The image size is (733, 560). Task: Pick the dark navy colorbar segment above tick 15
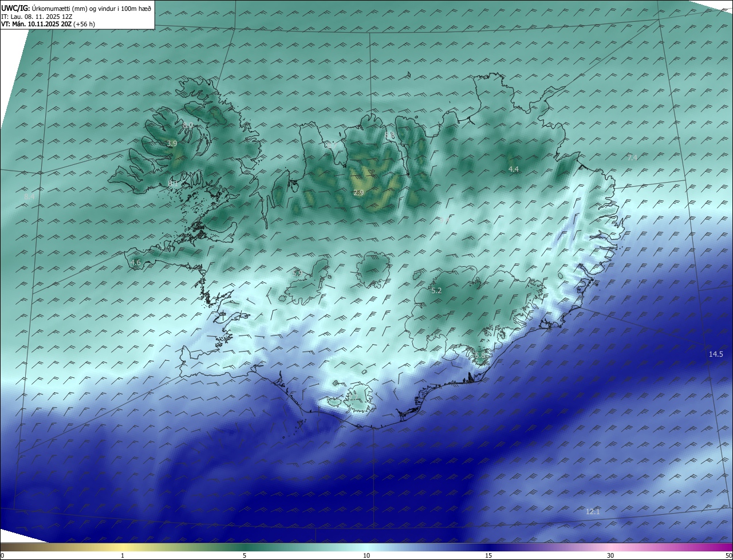coord(488,547)
